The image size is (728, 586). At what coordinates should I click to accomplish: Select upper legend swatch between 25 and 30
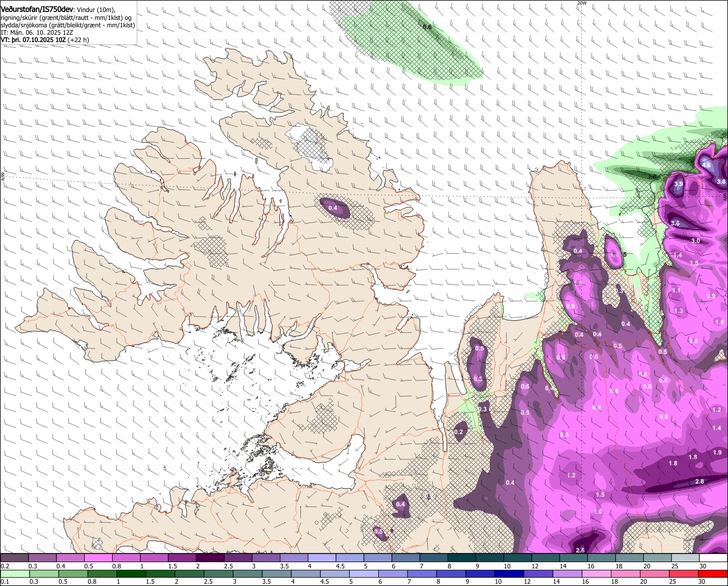[686, 558]
